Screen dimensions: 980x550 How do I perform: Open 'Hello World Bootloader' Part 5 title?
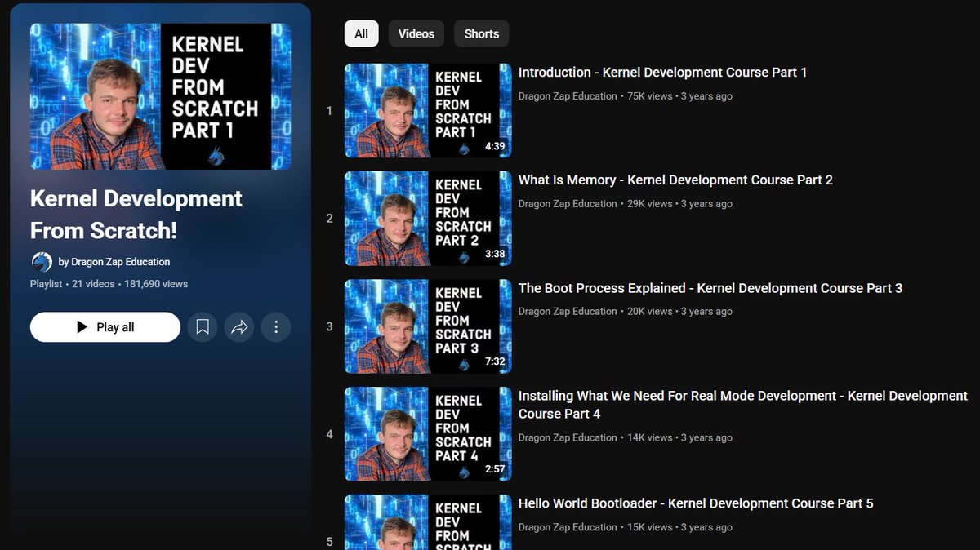[x=696, y=503]
